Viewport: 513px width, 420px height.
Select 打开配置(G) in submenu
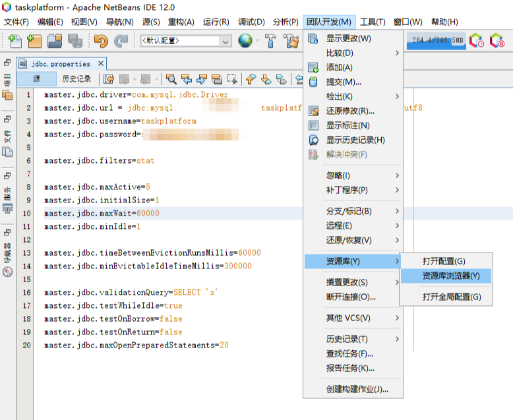point(446,261)
